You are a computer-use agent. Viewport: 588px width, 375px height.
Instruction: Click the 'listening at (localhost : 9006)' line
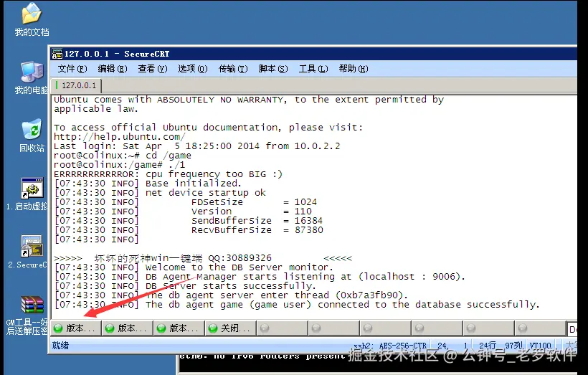(260, 277)
